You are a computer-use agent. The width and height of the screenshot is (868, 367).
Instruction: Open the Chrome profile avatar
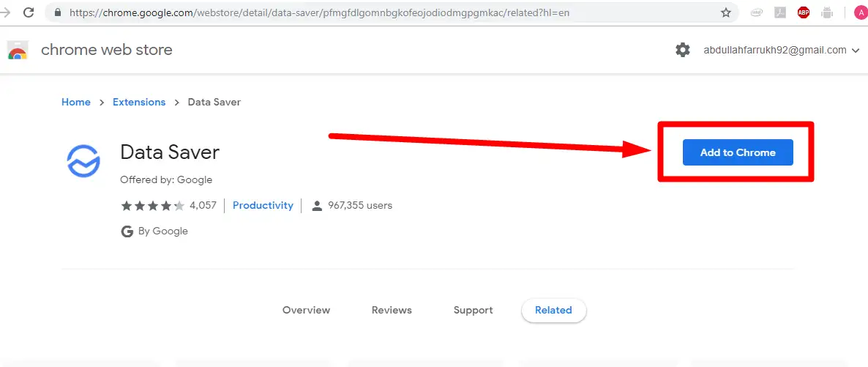(x=861, y=12)
